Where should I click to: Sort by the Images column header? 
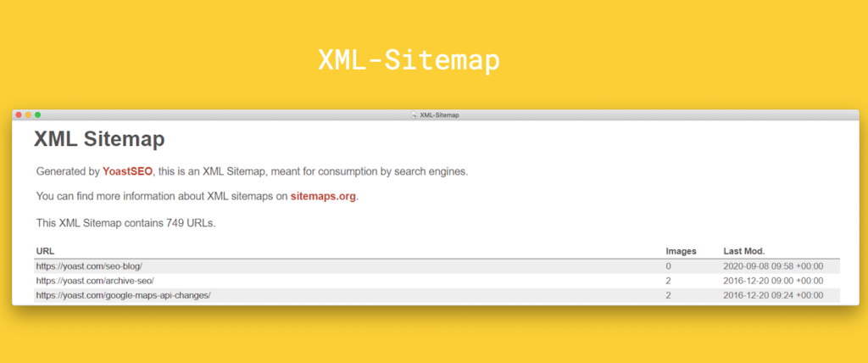click(681, 251)
